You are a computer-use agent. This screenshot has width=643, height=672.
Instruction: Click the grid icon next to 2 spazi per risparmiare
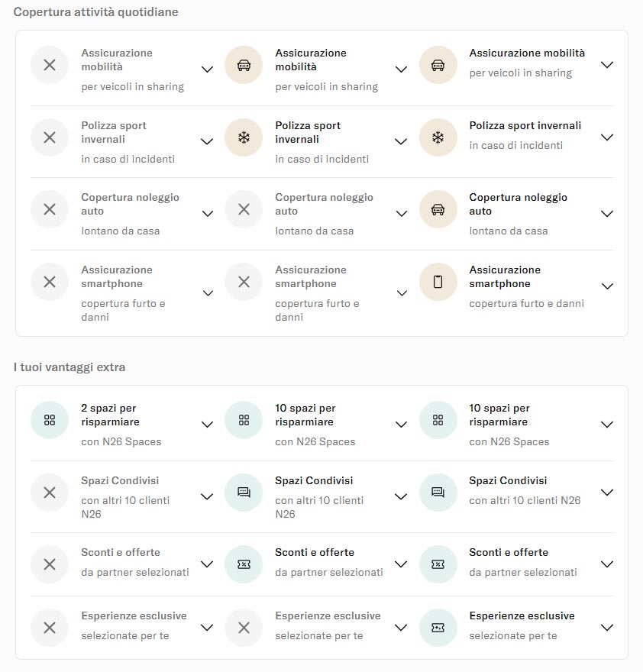tap(50, 420)
